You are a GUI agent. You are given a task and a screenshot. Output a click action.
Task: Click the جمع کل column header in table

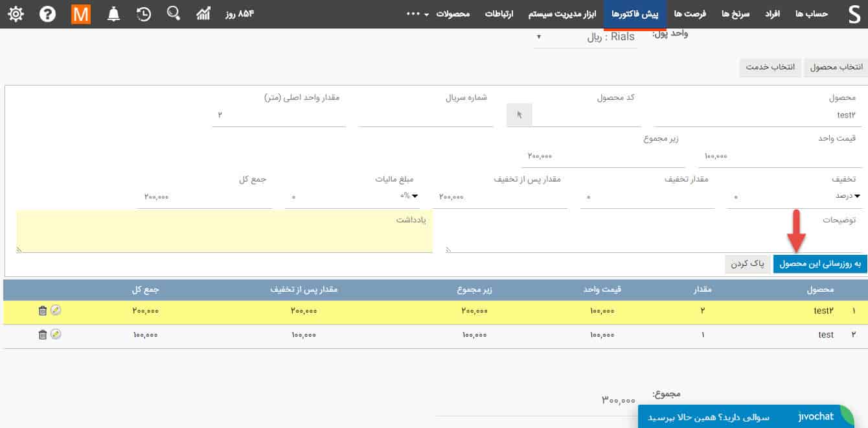[146, 289]
